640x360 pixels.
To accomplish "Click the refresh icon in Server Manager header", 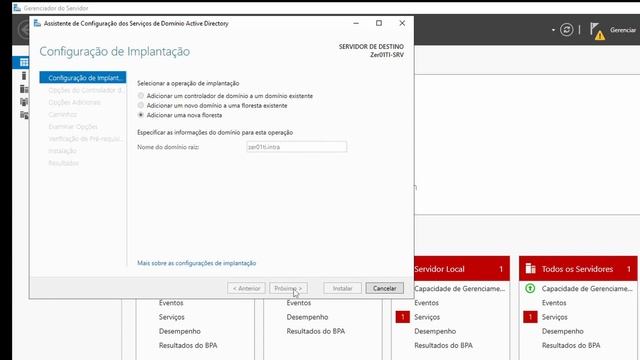I will [566, 30].
